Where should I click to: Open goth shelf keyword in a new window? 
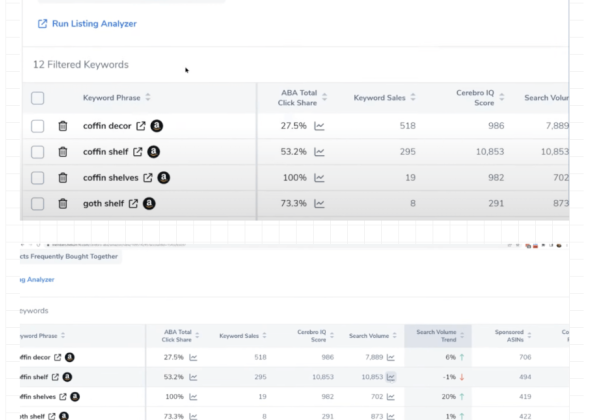click(x=133, y=203)
